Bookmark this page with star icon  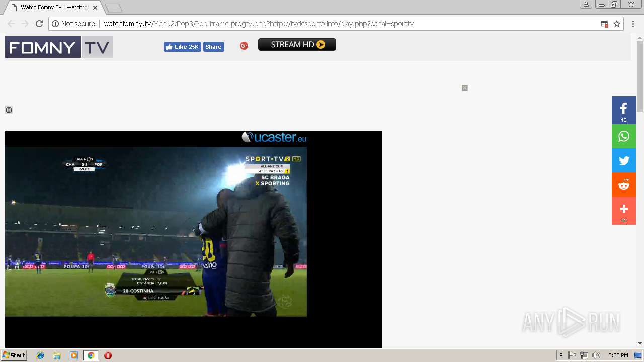(617, 24)
